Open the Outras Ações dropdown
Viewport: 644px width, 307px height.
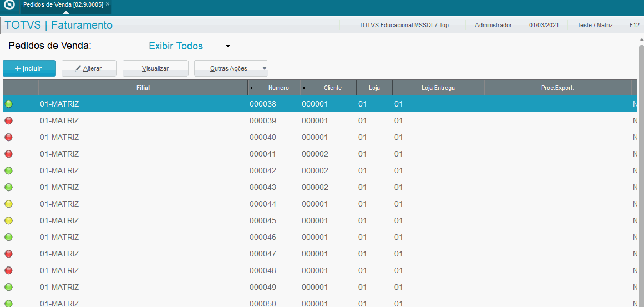tap(231, 68)
